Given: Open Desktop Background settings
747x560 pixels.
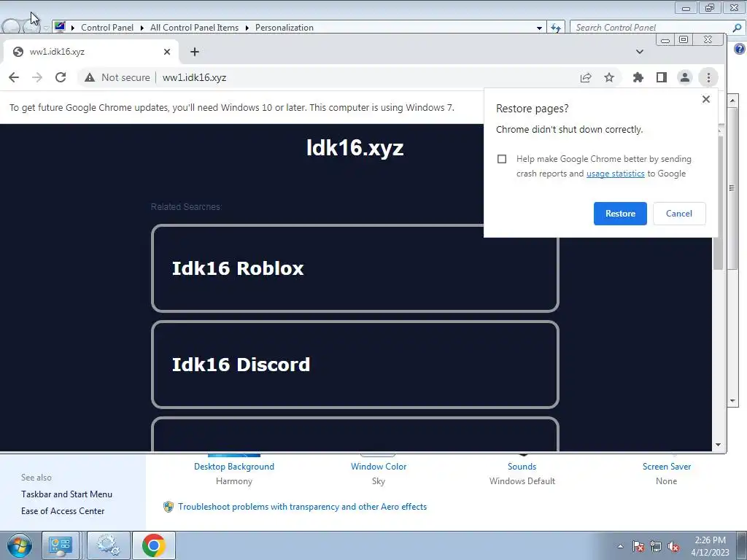Looking at the screenshot, I should click(234, 467).
